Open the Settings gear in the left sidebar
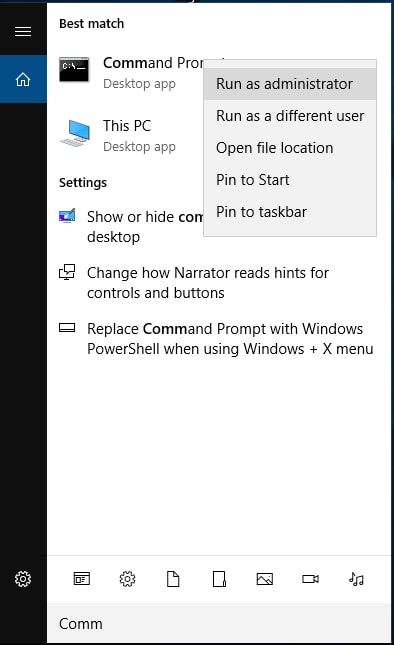 point(23,579)
